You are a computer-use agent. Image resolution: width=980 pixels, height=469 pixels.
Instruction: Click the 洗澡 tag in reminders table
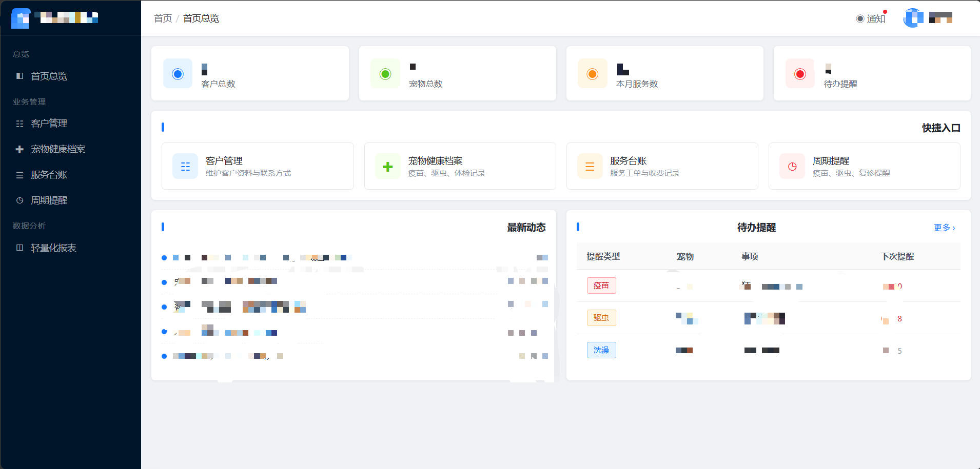[x=601, y=350]
